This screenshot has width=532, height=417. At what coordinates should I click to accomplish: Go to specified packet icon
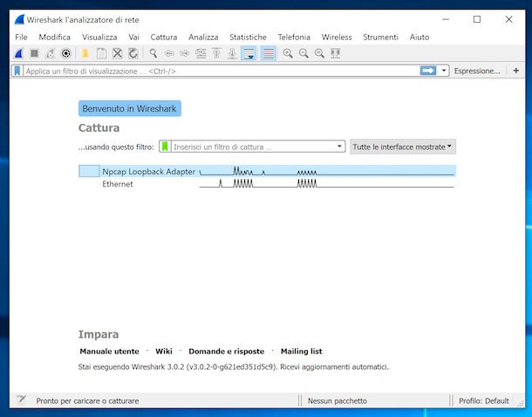tap(201, 53)
